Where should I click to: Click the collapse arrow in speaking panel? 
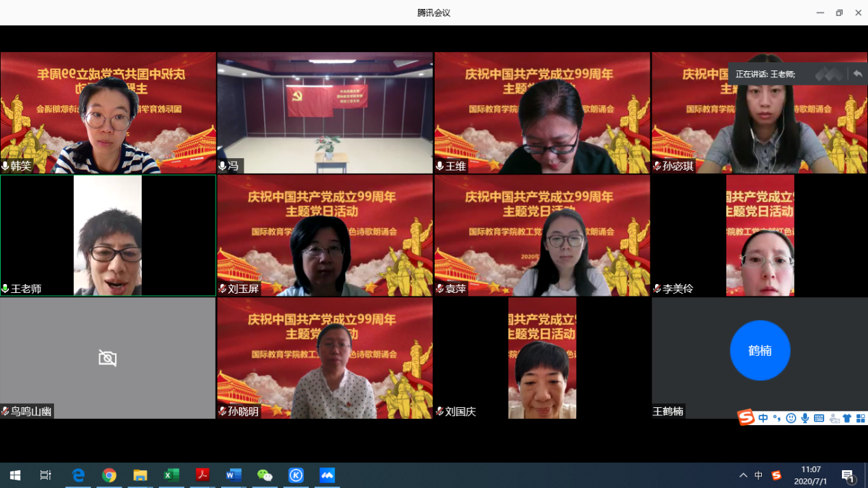[x=857, y=74]
